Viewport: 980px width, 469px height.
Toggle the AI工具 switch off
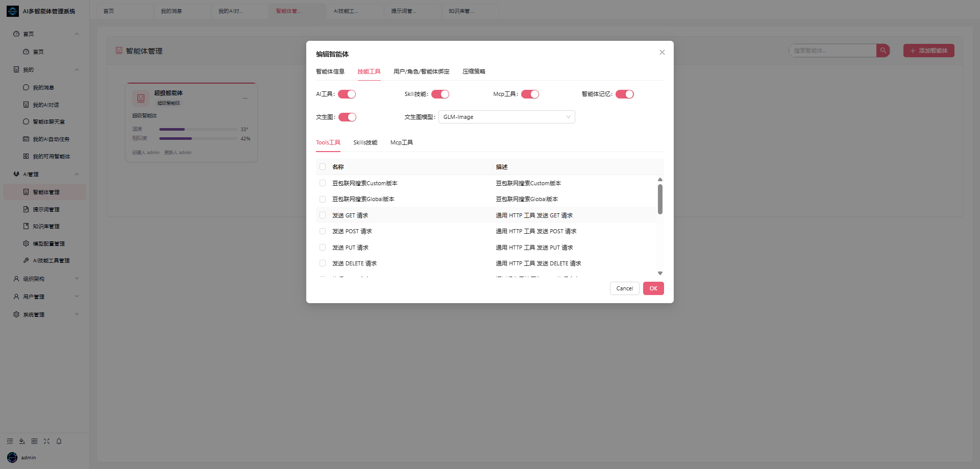click(347, 94)
